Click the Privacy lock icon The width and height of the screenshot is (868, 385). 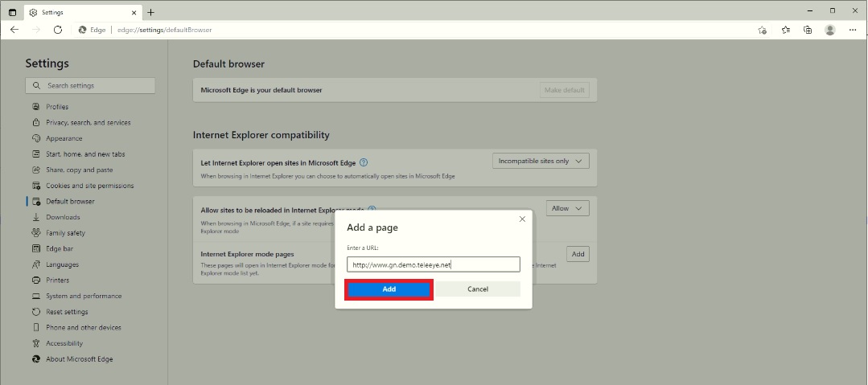pos(36,122)
